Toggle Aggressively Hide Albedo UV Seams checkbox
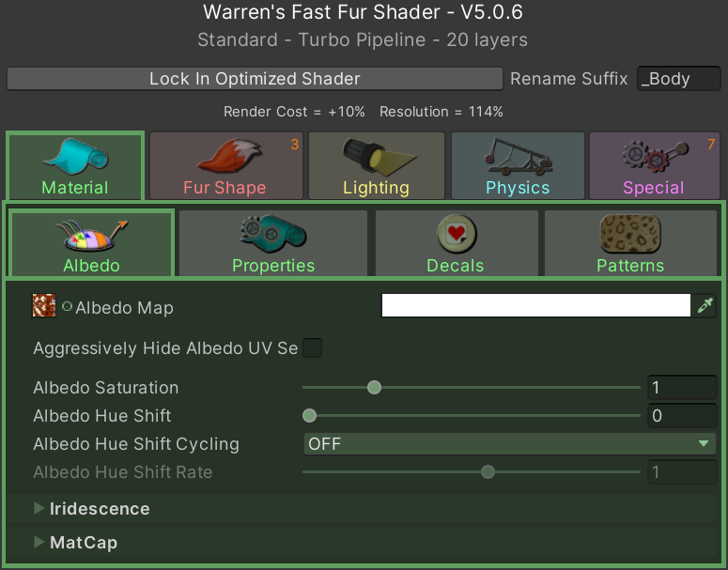This screenshot has height=570, width=728. point(312,348)
